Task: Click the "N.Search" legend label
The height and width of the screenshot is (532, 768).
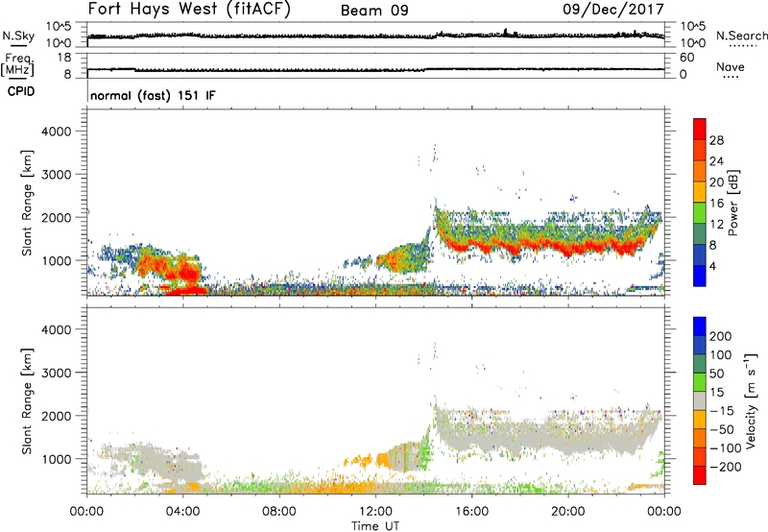Action: [742, 36]
